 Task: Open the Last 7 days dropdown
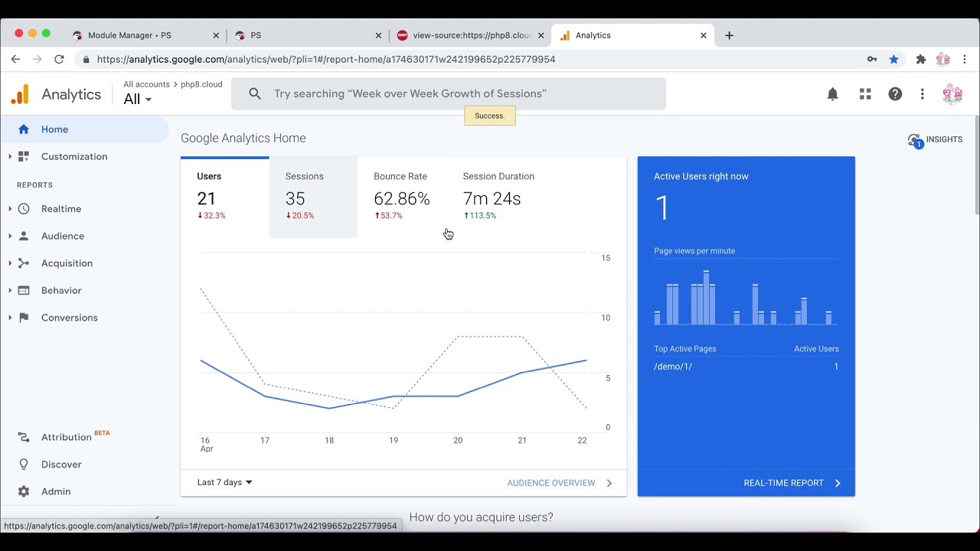[225, 482]
